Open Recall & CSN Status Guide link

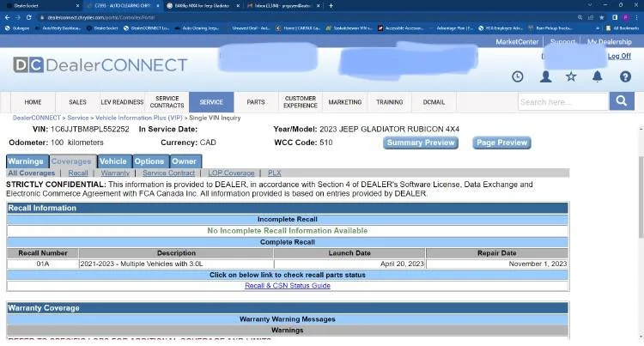coord(288,286)
